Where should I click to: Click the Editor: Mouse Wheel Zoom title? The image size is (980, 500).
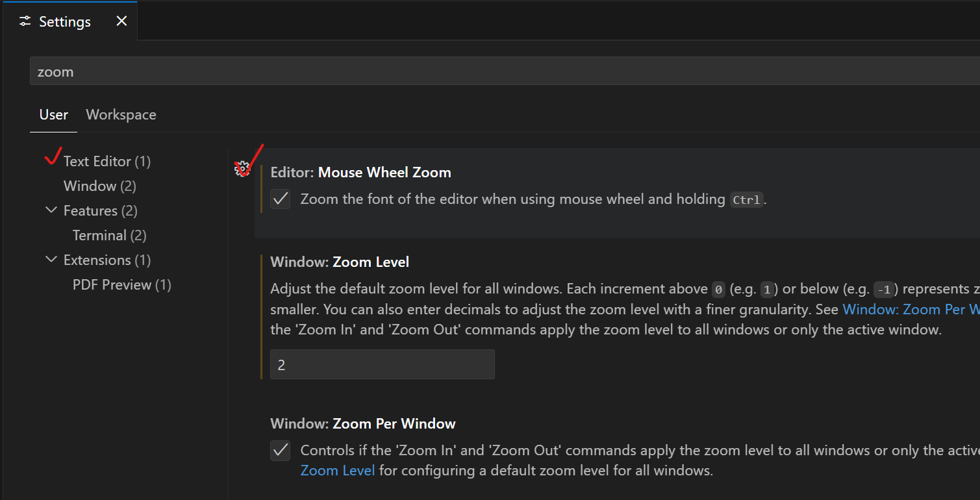tap(360, 172)
